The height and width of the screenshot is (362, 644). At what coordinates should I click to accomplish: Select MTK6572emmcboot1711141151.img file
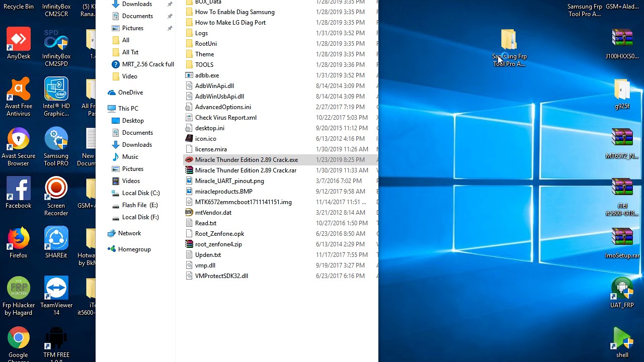(x=244, y=202)
